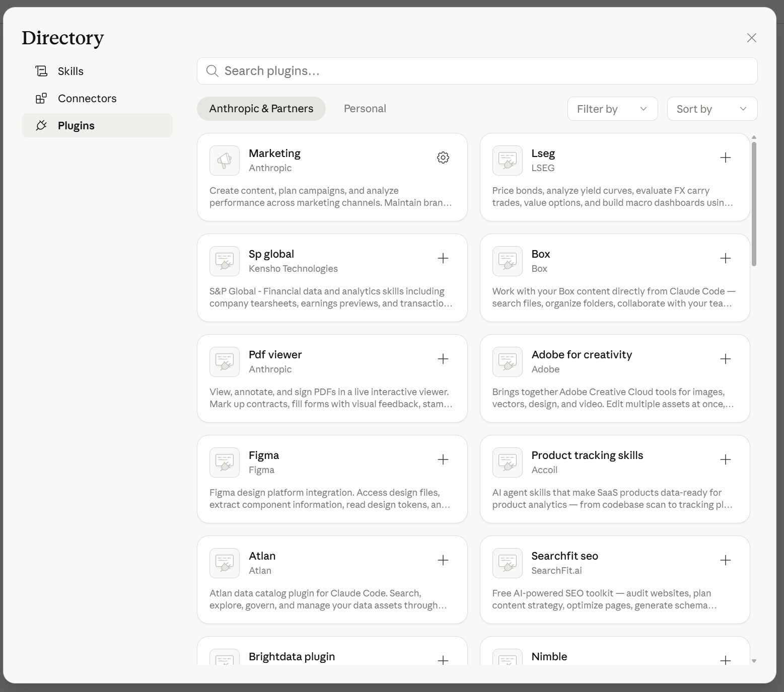Click the Marketing megaphone icon
The width and height of the screenshot is (784, 692).
(x=225, y=161)
